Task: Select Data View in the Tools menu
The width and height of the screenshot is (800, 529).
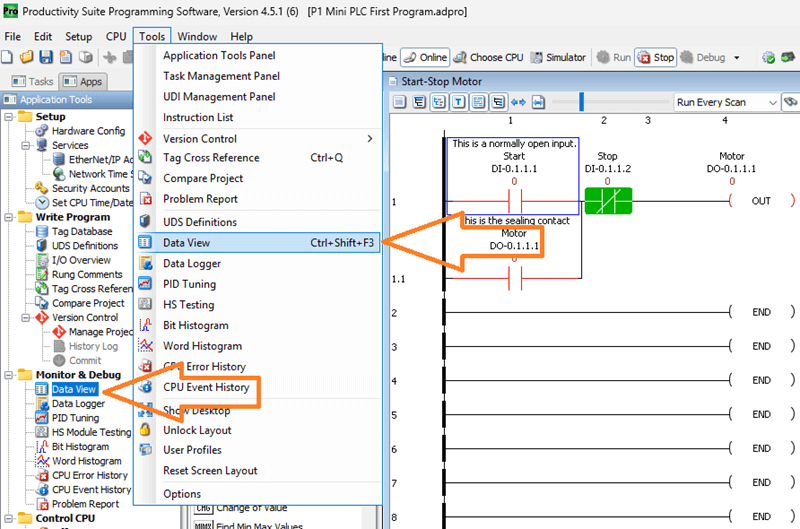Action: pos(187,242)
